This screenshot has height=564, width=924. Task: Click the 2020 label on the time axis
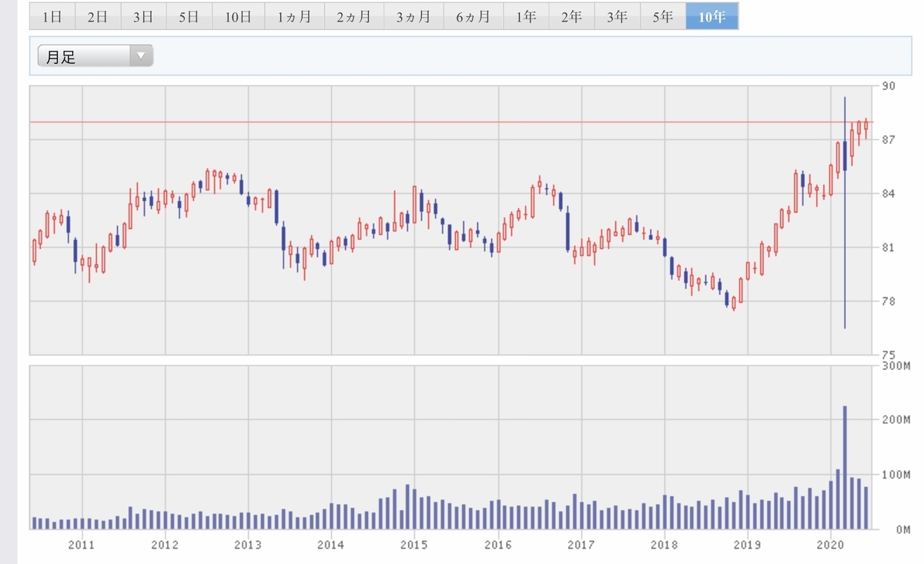coord(830,545)
